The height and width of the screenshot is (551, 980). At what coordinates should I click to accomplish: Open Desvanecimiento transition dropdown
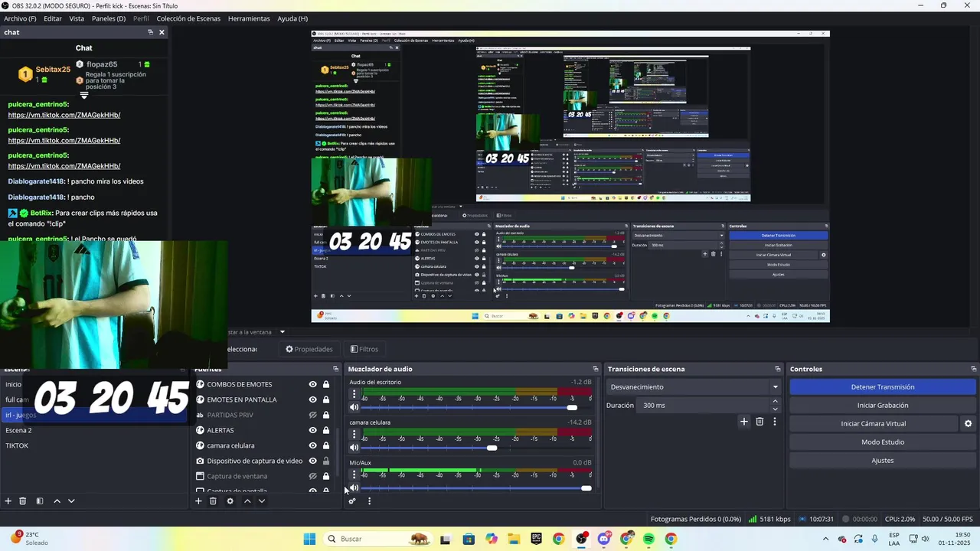694,387
